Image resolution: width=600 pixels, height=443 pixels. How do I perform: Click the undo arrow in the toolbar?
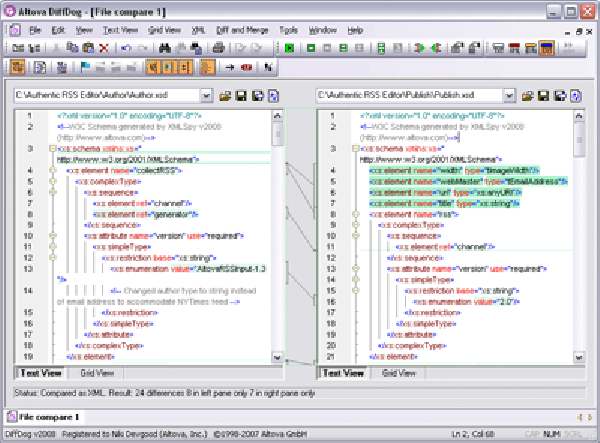click(125, 47)
